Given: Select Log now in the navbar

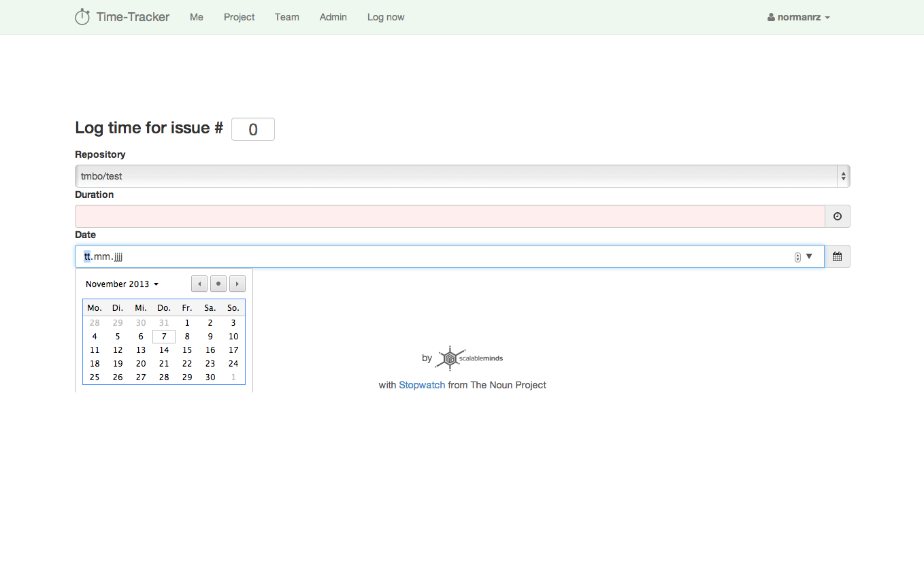Looking at the screenshot, I should pos(386,17).
